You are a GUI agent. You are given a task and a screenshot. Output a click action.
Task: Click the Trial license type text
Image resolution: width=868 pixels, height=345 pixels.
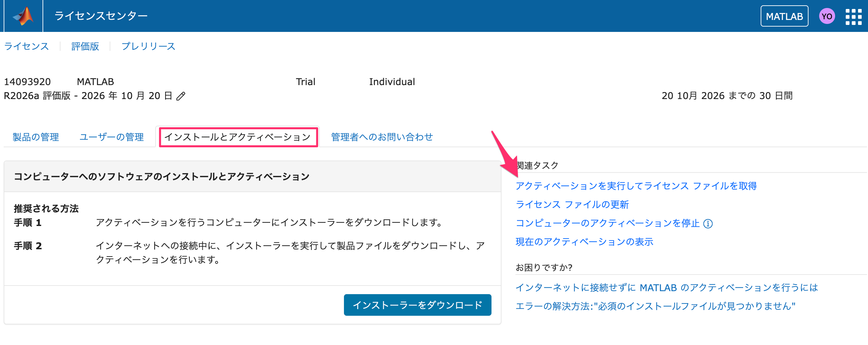click(x=305, y=81)
